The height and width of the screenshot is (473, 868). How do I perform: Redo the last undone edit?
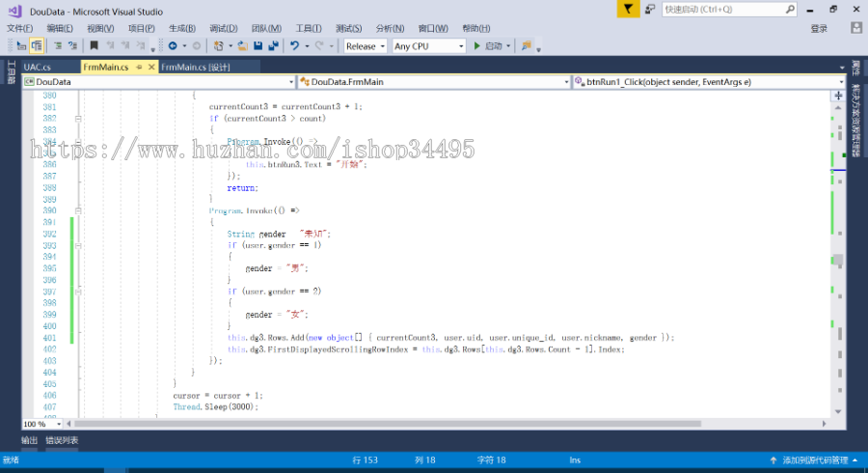[319, 46]
